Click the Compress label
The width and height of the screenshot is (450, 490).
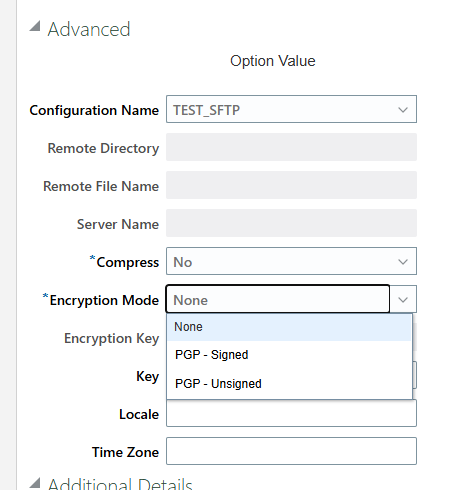[127, 262]
